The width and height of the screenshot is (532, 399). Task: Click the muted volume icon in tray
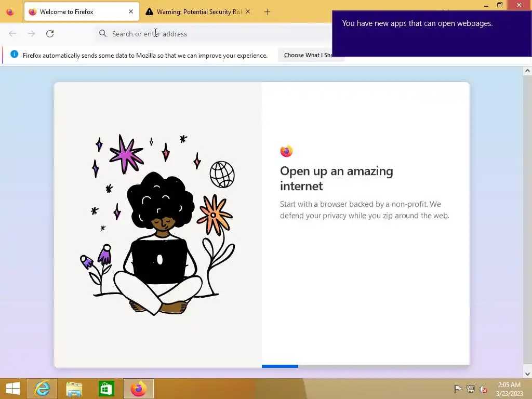point(483,389)
